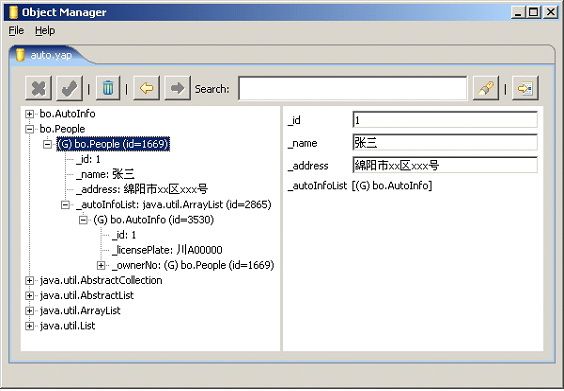This screenshot has width=564, height=391.
Task: Maximize the Object Manager window
Action: click(533, 12)
